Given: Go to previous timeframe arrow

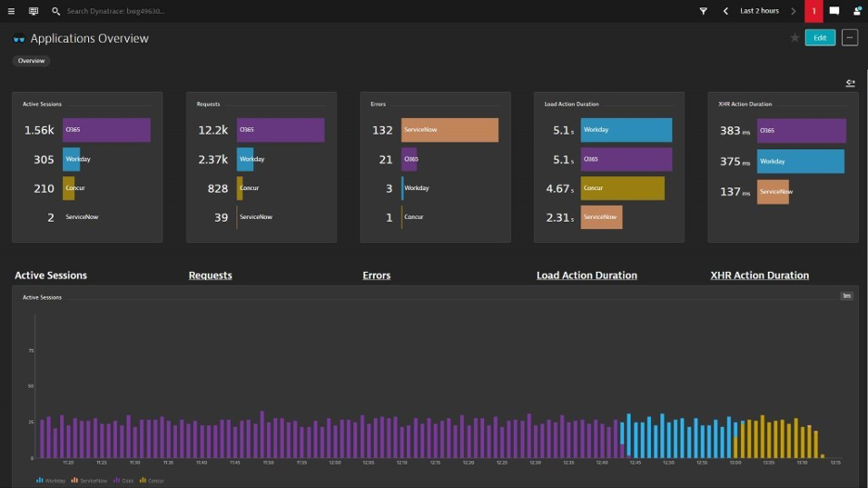Looking at the screenshot, I should point(725,11).
